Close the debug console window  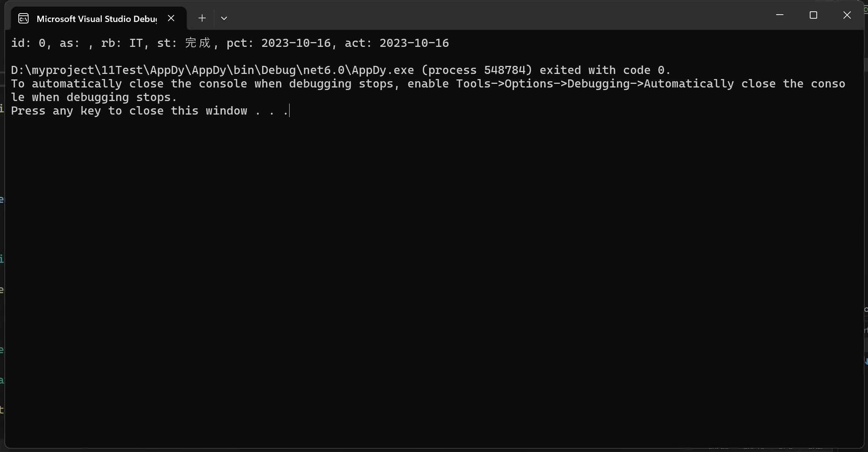pyautogui.click(x=847, y=15)
